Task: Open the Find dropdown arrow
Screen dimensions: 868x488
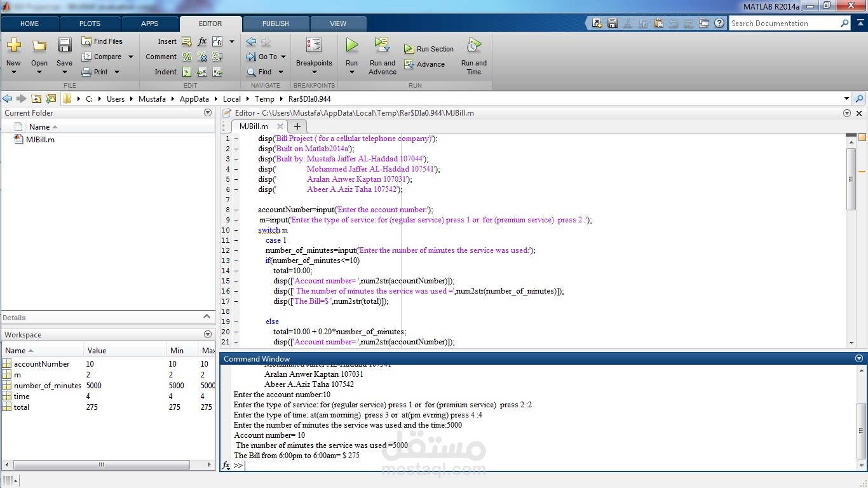Action: pos(282,72)
